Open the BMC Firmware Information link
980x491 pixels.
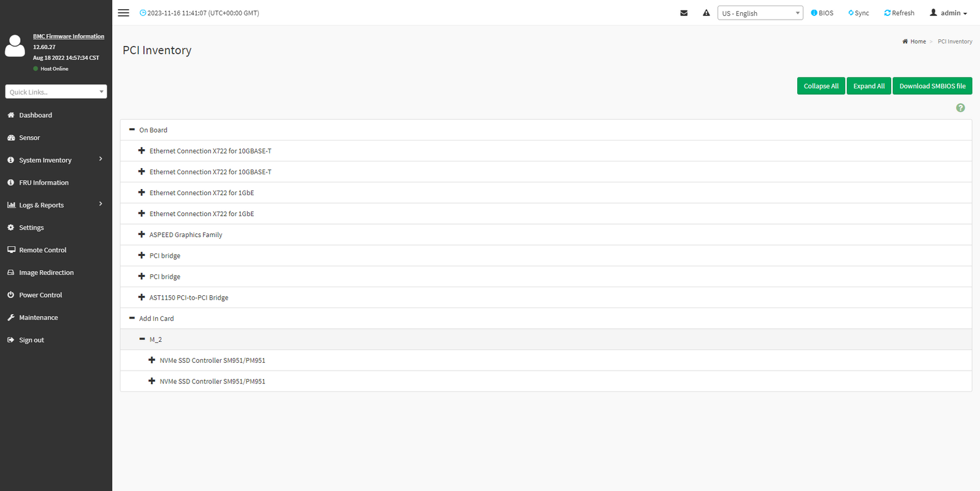[69, 36]
